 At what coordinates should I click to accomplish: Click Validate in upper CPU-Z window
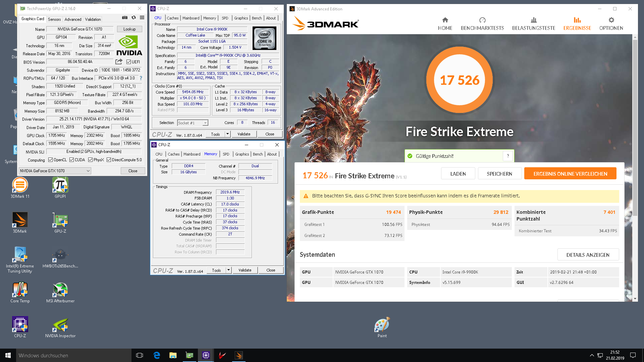[x=244, y=134]
